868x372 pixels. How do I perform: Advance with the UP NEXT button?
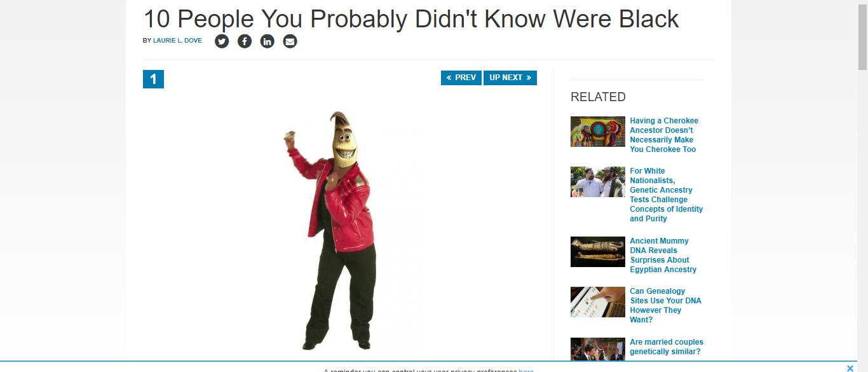point(510,78)
